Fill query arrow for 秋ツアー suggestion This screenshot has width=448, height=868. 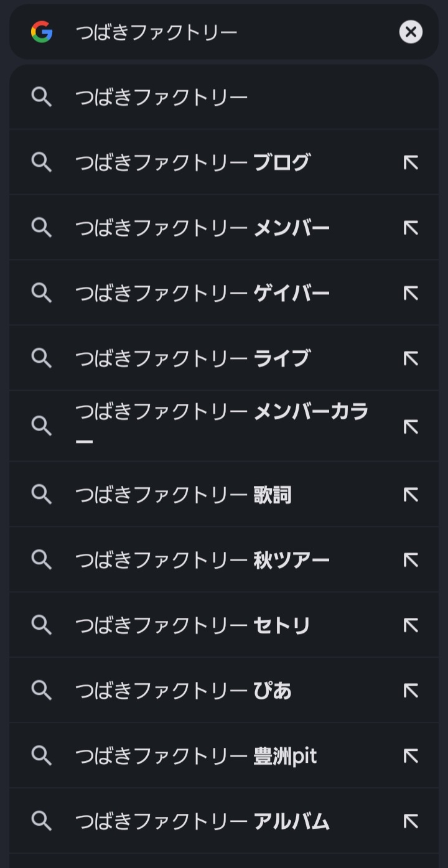(411, 560)
